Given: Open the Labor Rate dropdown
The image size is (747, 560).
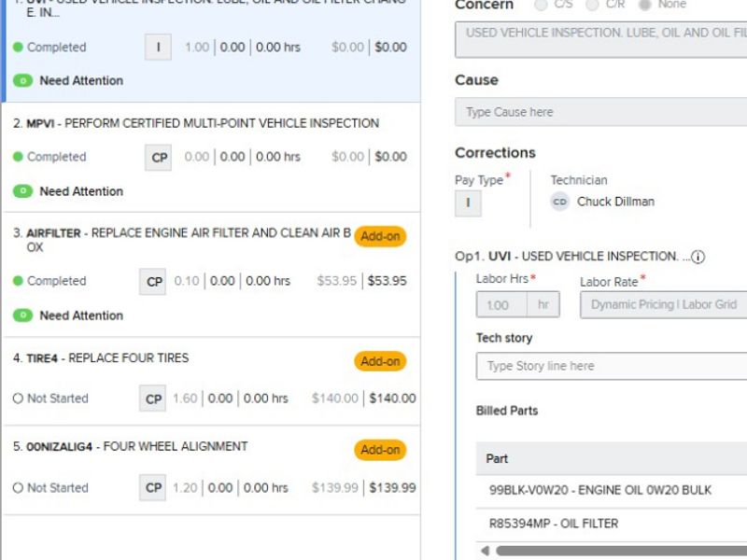Looking at the screenshot, I should point(663,304).
